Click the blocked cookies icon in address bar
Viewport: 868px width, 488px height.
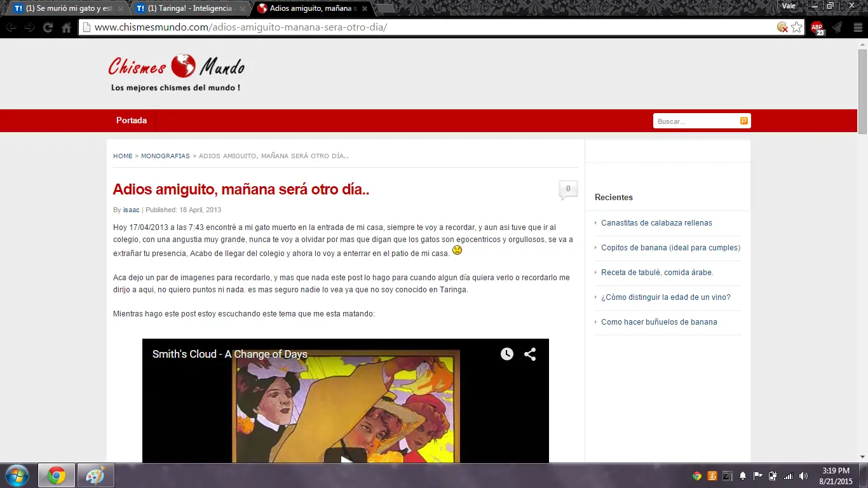coord(782,27)
